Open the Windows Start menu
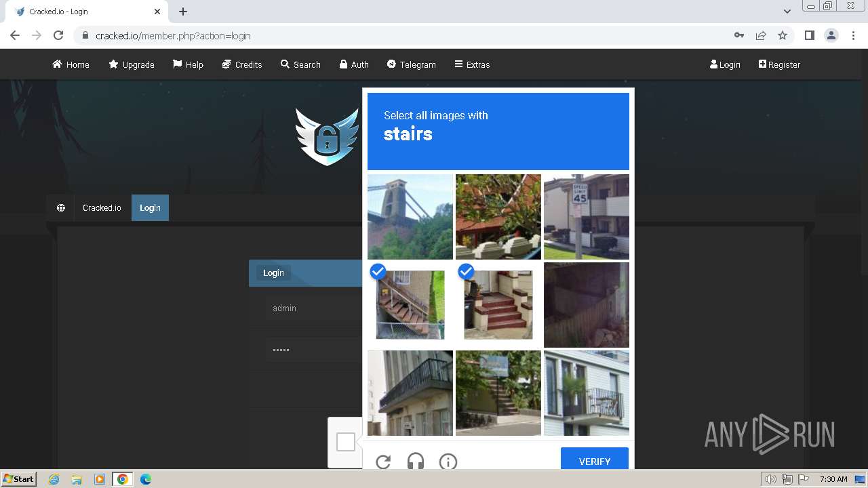The image size is (868, 488). coord(19,479)
